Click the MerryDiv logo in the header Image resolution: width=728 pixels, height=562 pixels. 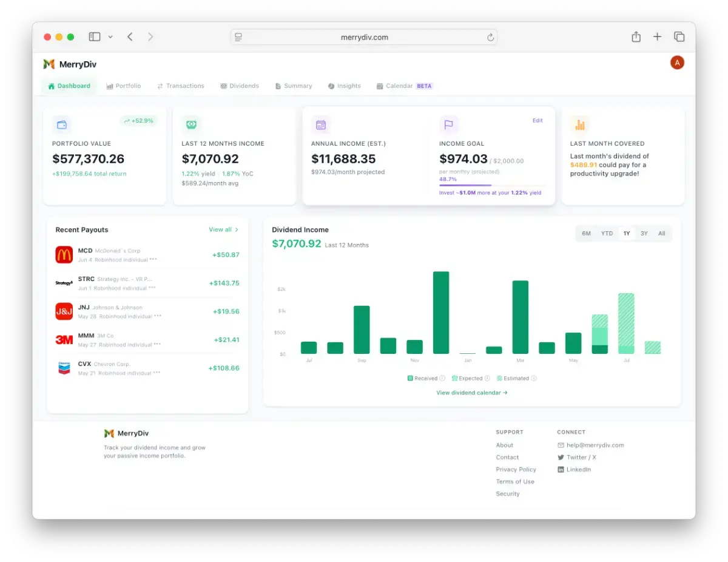pyautogui.click(x=70, y=64)
